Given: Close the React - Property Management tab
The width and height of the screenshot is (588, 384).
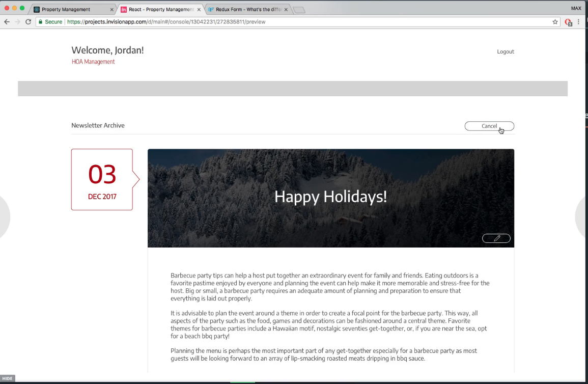Looking at the screenshot, I should 199,10.
